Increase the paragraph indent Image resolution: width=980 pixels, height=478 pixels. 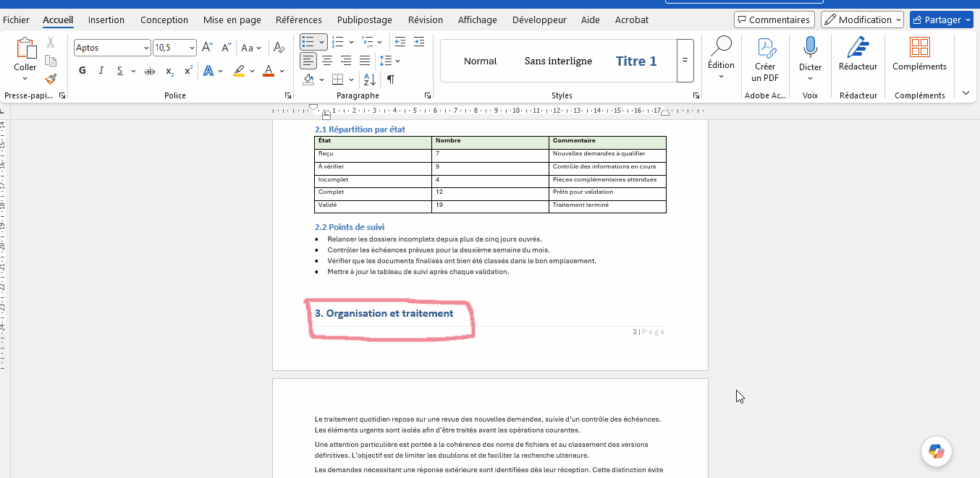point(418,41)
